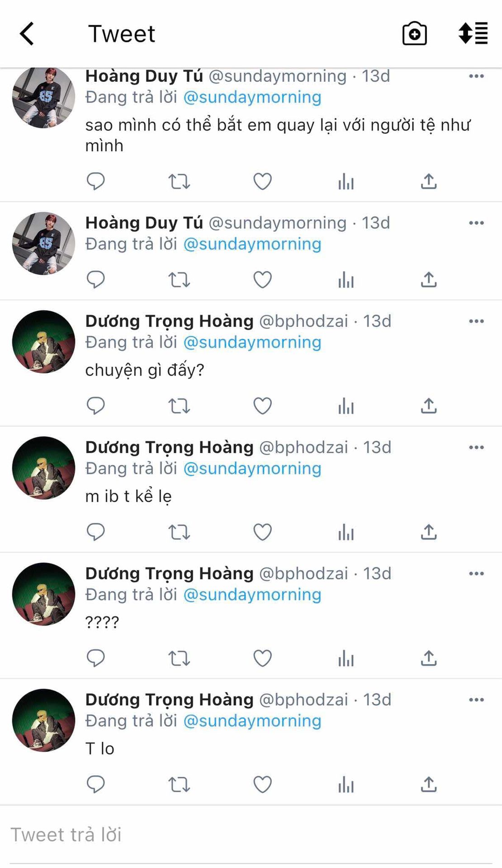Like the "m ib t kể lẹ" tweet
This screenshot has width=502, height=868.
tap(262, 532)
